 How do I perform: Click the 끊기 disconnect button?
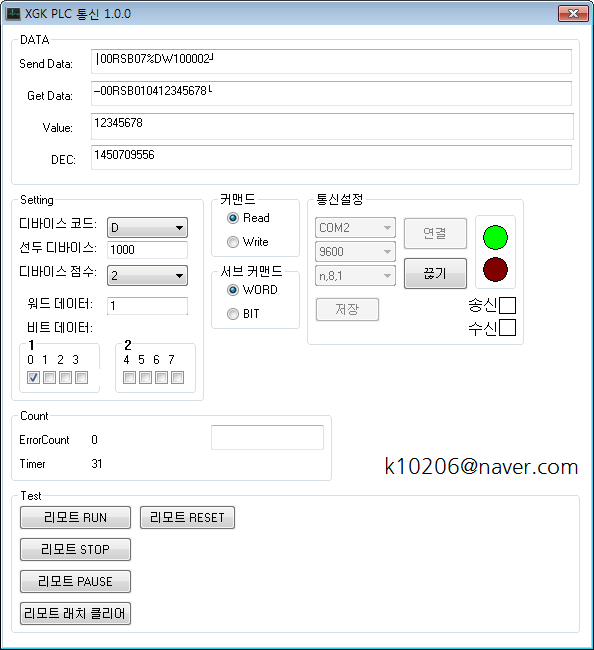click(x=435, y=274)
